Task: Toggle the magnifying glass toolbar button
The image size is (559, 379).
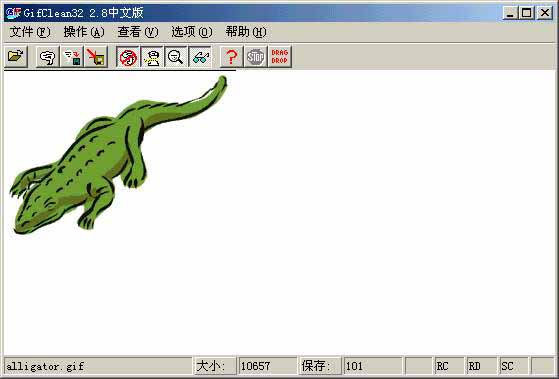Action: (x=176, y=57)
